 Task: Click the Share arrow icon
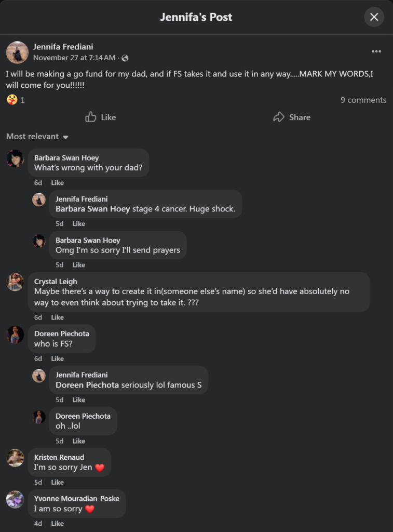[279, 117]
